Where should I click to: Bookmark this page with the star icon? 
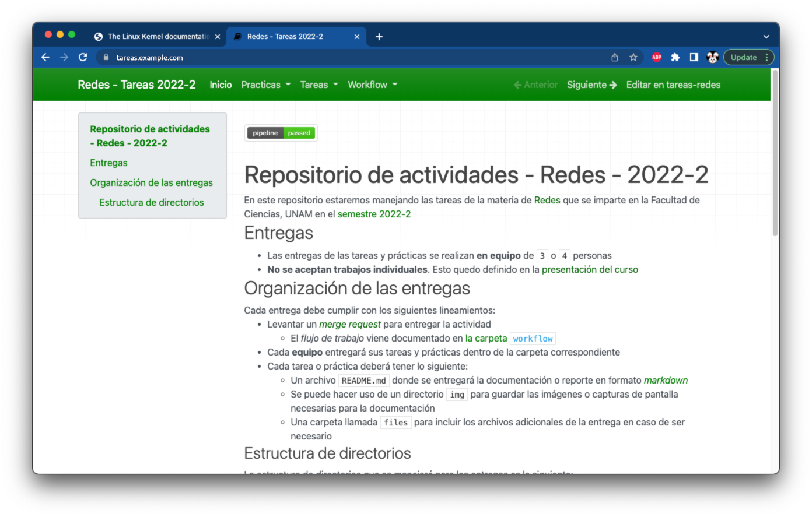tap(633, 57)
